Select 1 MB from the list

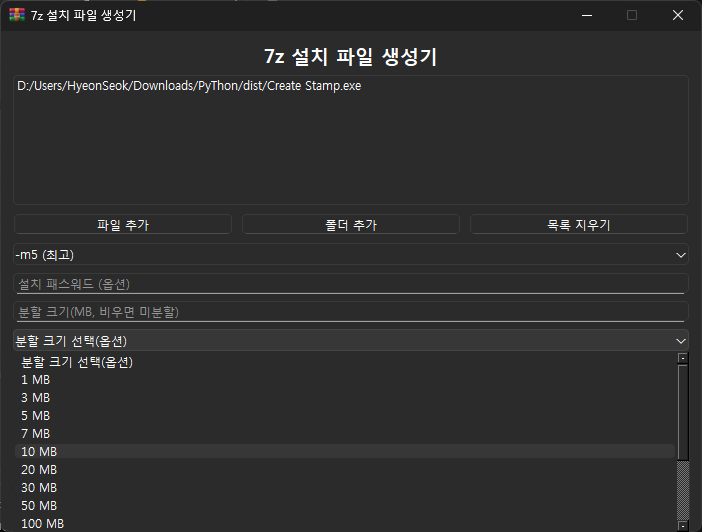(345, 380)
